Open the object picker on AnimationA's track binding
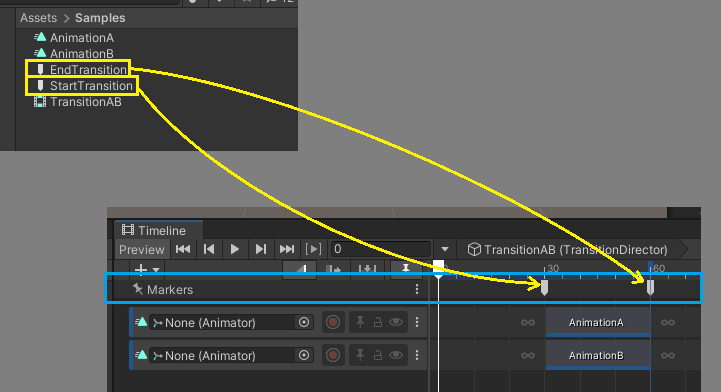 (303, 323)
